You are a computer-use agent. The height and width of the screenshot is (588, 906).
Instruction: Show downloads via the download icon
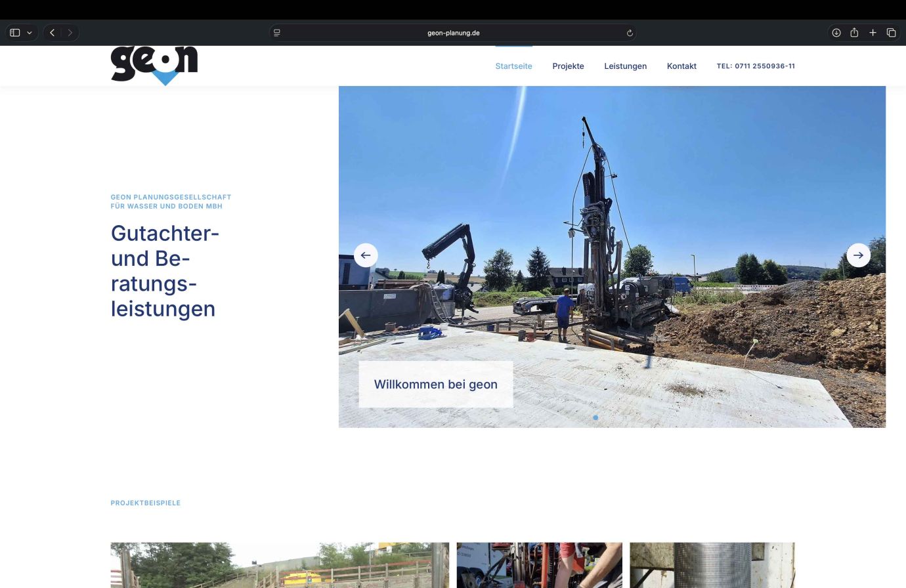(836, 33)
